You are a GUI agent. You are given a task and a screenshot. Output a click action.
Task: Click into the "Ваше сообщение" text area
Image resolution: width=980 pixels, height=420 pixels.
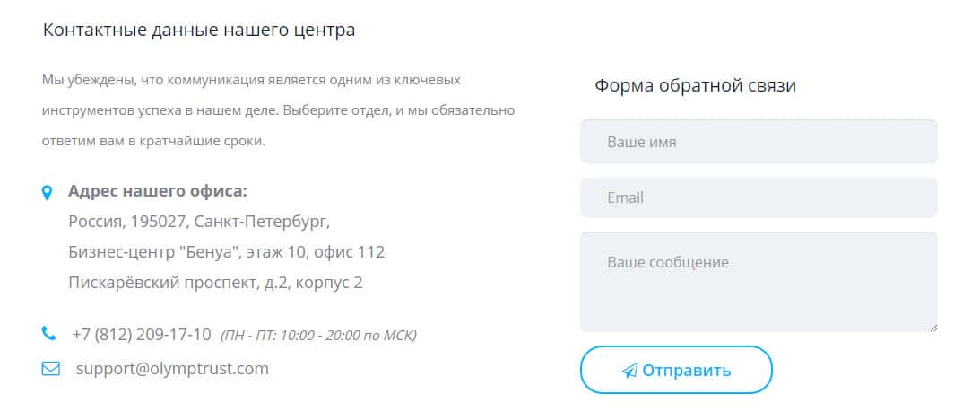(x=758, y=282)
